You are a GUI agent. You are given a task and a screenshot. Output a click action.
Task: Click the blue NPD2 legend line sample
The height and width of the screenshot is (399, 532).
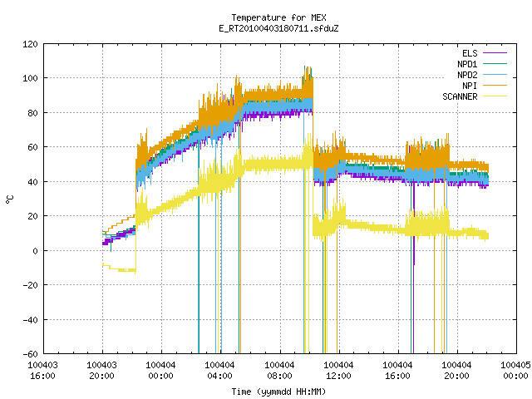point(495,75)
